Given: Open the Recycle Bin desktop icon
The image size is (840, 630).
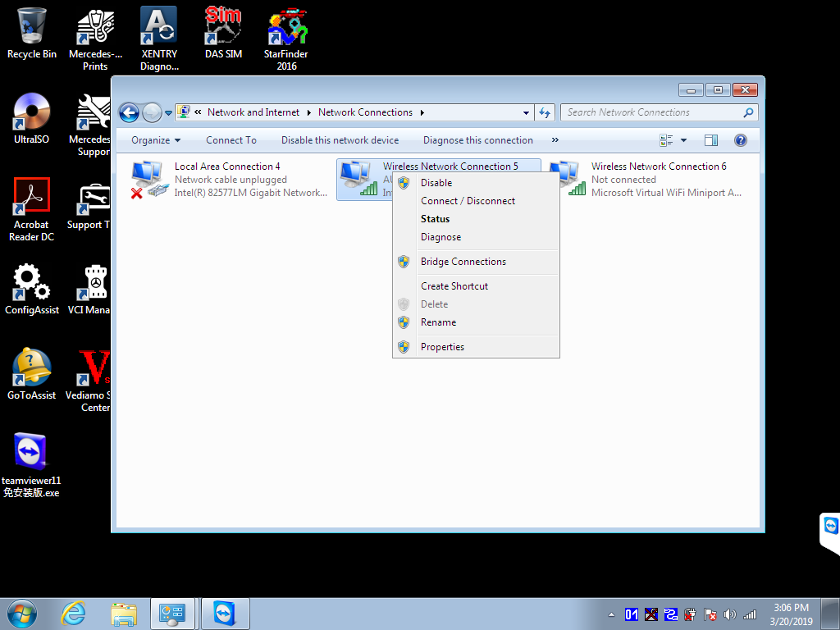Looking at the screenshot, I should (x=32, y=33).
